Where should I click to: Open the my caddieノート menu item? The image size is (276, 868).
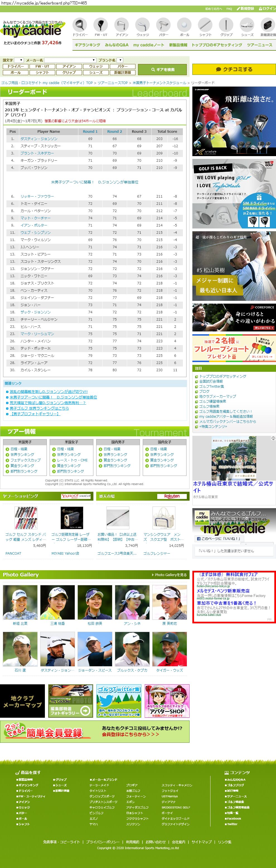pos(149,45)
